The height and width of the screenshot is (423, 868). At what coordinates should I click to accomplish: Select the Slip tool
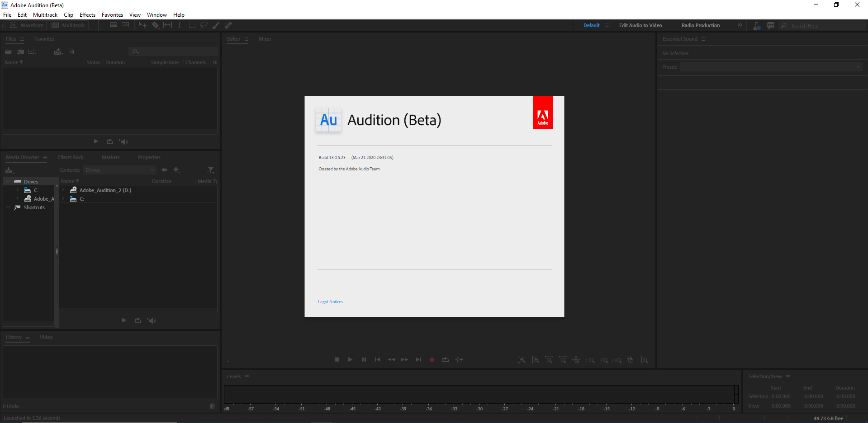167,25
